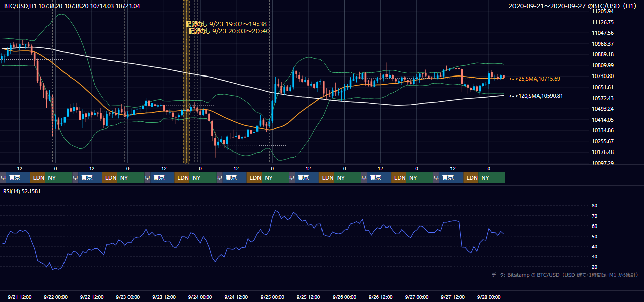Click price axis label 10334.86
This screenshot has width=644, height=302.
click(x=602, y=130)
